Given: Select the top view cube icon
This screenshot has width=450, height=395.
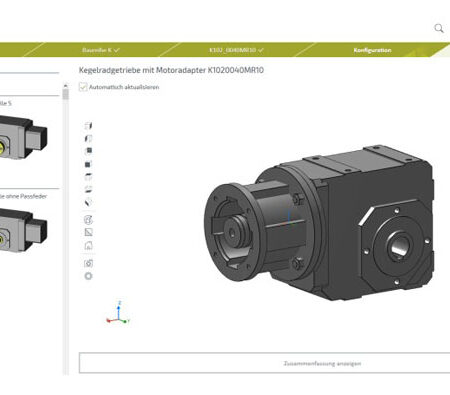Looking at the screenshot, I should click(88, 177).
